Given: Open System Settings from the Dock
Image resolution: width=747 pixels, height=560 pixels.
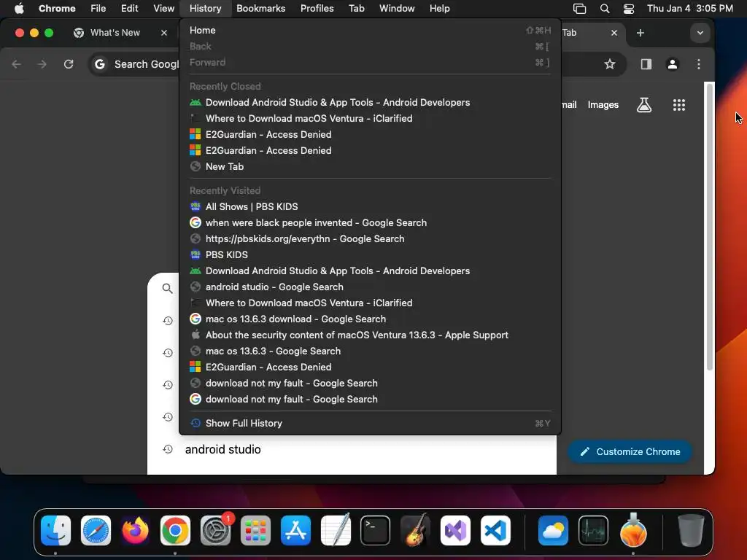Looking at the screenshot, I should [x=215, y=530].
